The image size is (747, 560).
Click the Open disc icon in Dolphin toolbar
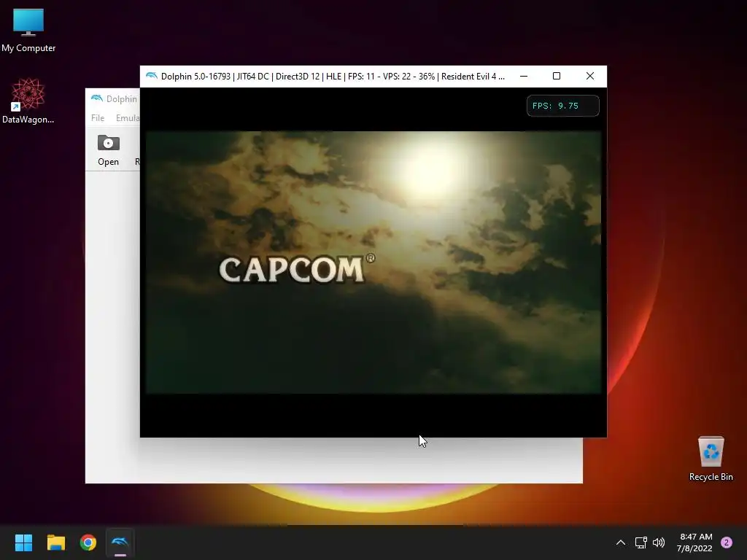108,150
